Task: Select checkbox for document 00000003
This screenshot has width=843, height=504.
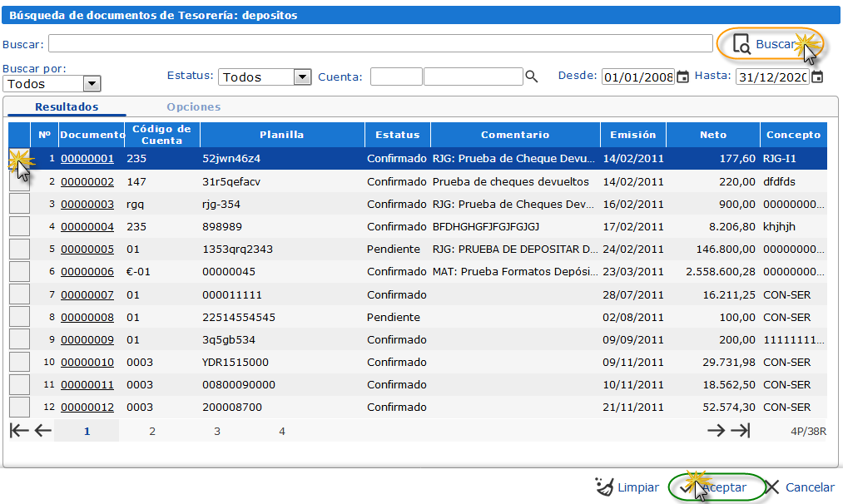Action: click(x=19, y=204)
